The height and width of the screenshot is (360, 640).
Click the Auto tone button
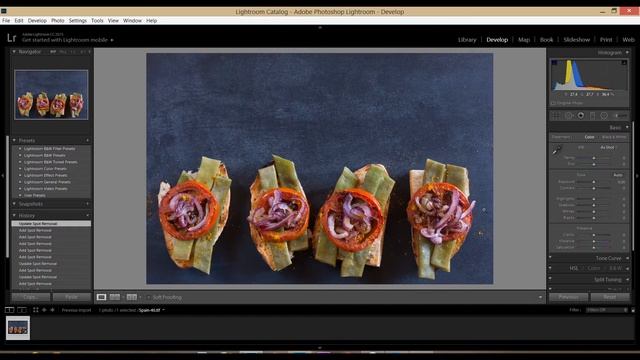pyautogui.click(x=618, y=175)
